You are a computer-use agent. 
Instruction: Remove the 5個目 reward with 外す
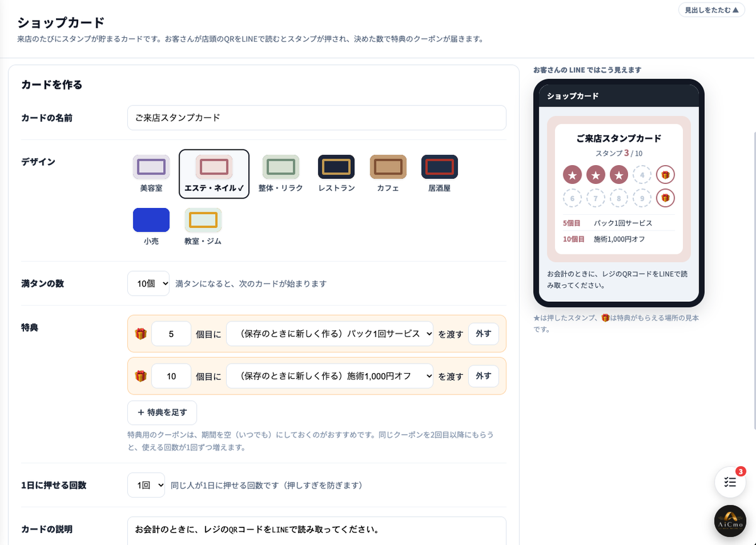[x=483, y=334]
